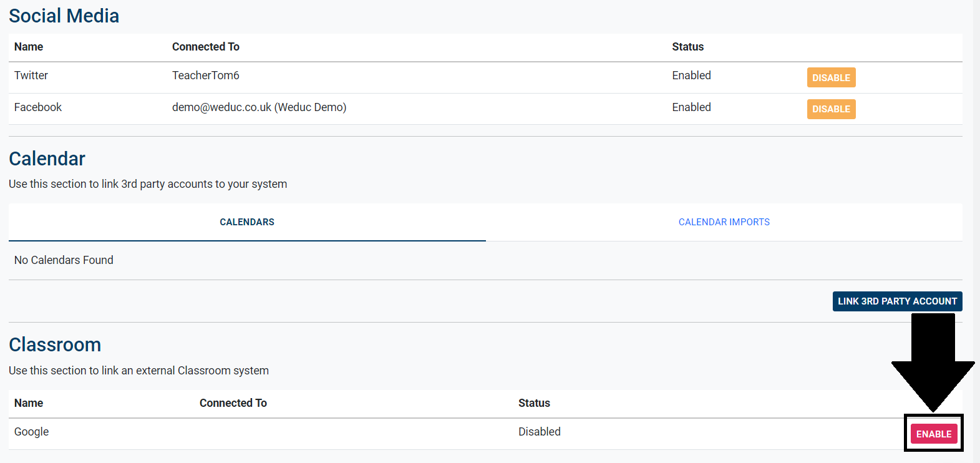Click Connected To header in Social Media table

[x=205, y=47]
